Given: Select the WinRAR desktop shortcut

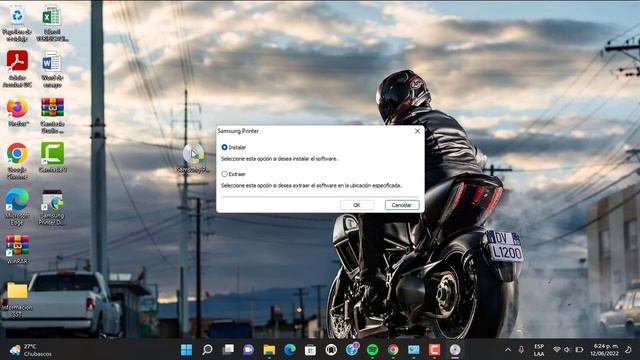Looking at the screenshot, I should coord(17,250).
